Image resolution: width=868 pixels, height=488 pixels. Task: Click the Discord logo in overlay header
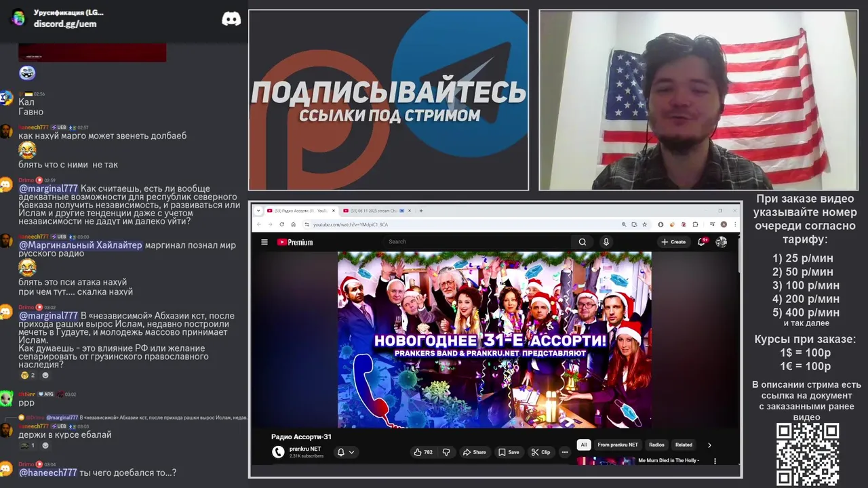click(231, 19)
